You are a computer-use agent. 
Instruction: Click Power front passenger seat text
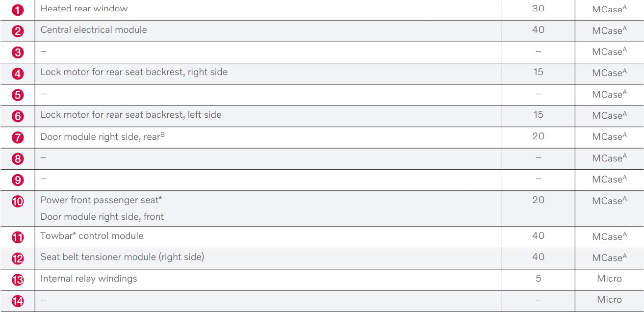pyautogui.click(x=101, y=200)
